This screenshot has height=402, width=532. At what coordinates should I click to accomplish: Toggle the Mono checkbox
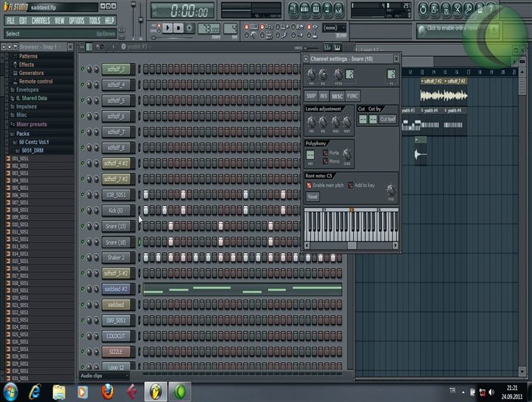(325, 161)
